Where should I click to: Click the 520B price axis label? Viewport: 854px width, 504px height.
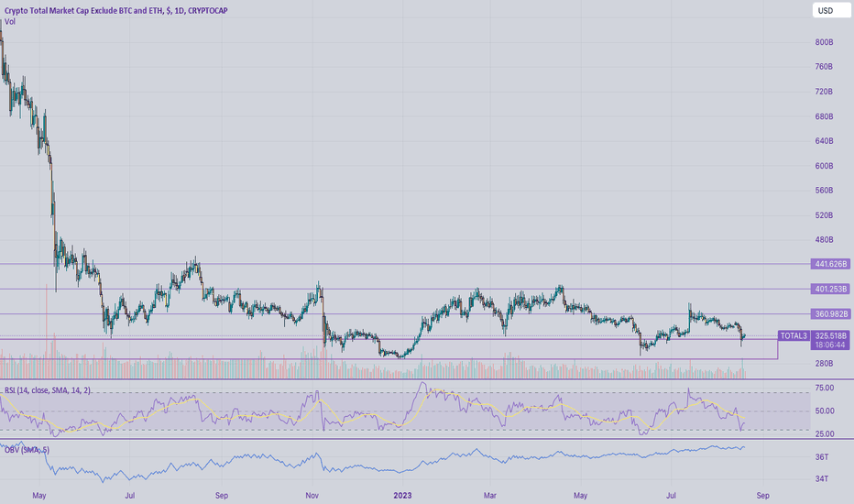point(824,215)
